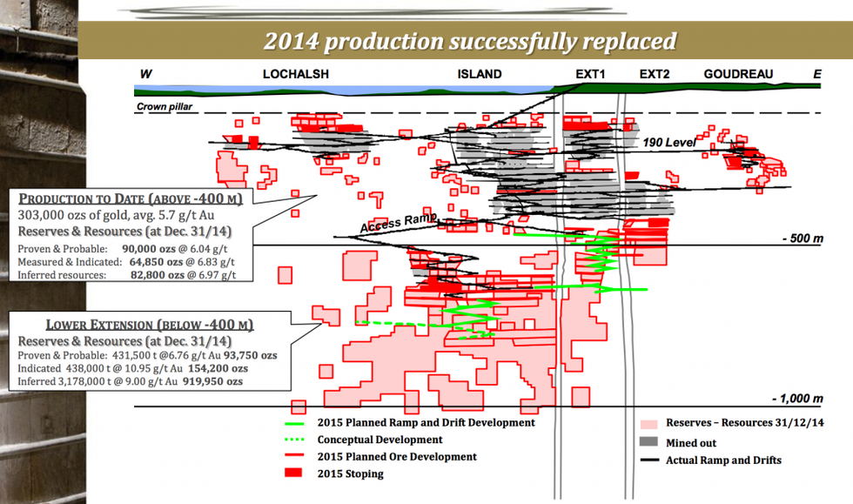The height and width of the screenshot is (504, 853).
Task: Click the red 2015 Stoping legend rectangle
Action: click(297, 474)
